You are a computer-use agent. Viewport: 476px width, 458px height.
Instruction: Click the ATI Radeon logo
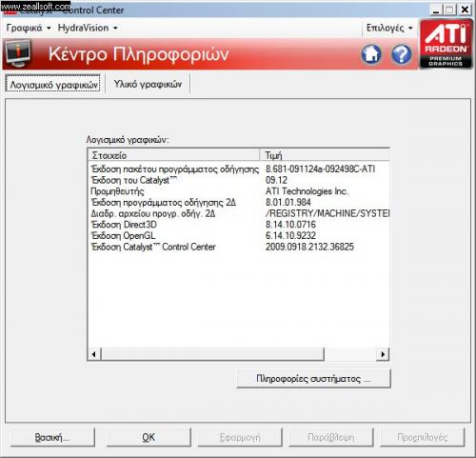coord(446,44)
